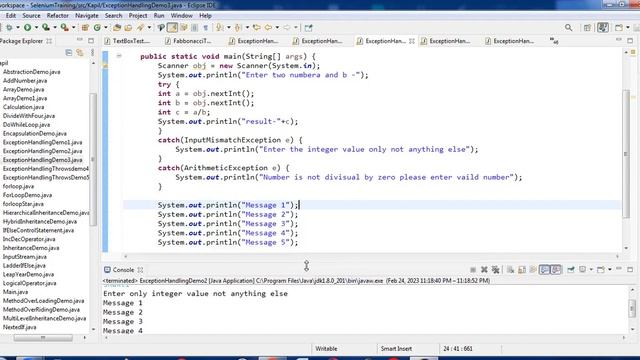Image resolution: width=640 pixels, height=360 pixels.
Task: Toggle Link with Editor in Package Explorer
Action: [80, 53]
